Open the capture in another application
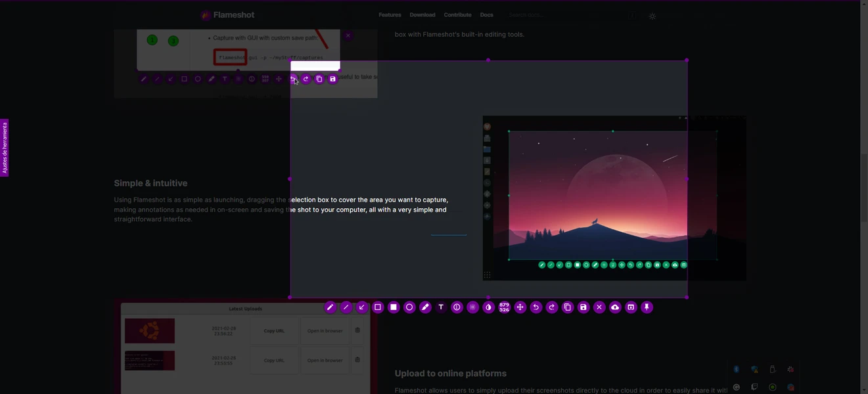The image size is (868, 394). [631, 307]
